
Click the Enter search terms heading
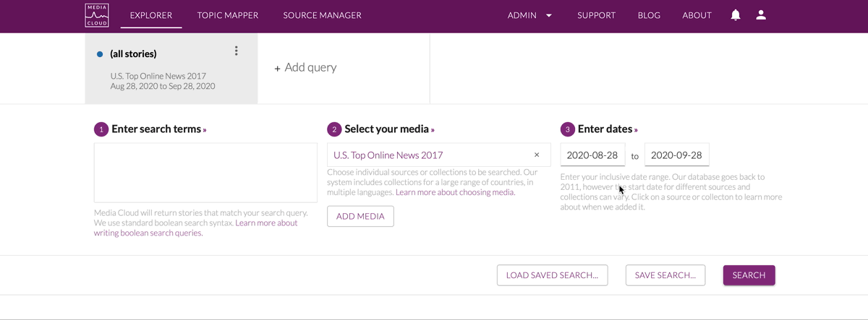point(156,129)
